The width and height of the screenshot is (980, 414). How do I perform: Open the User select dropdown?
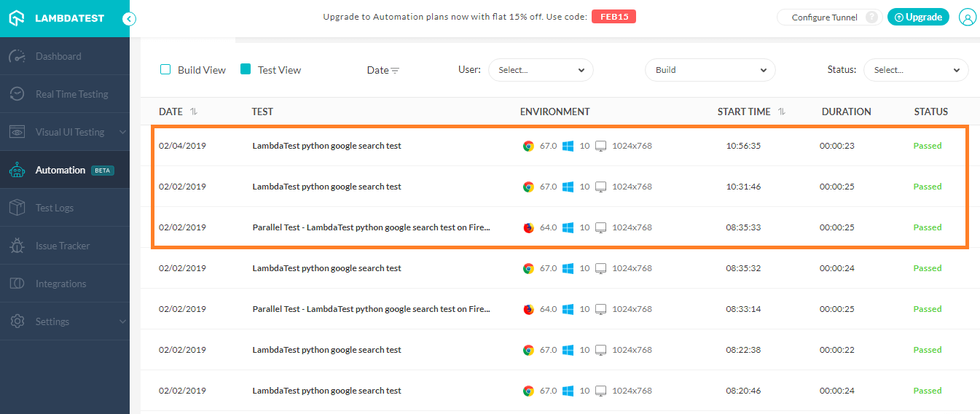(x=541, y=70)
